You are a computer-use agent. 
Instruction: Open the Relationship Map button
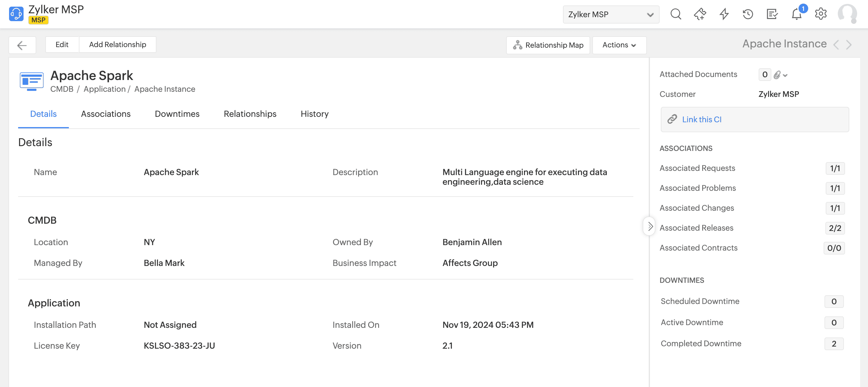coord(548,45)
